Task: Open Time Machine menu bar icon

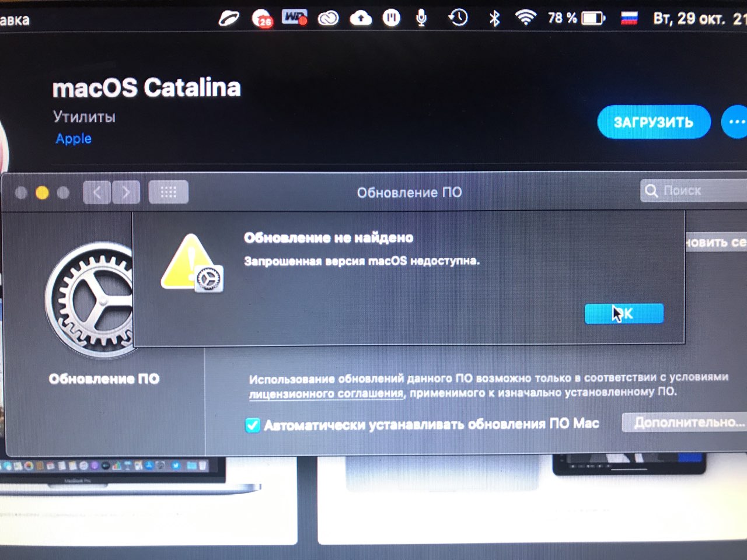Action: pos(459,18)
